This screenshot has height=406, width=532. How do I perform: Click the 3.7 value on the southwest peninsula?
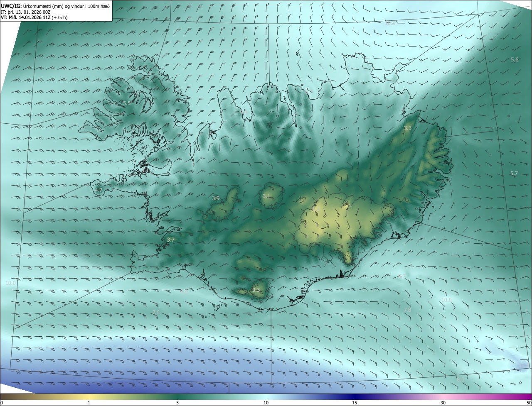click(x=171, y=240)
